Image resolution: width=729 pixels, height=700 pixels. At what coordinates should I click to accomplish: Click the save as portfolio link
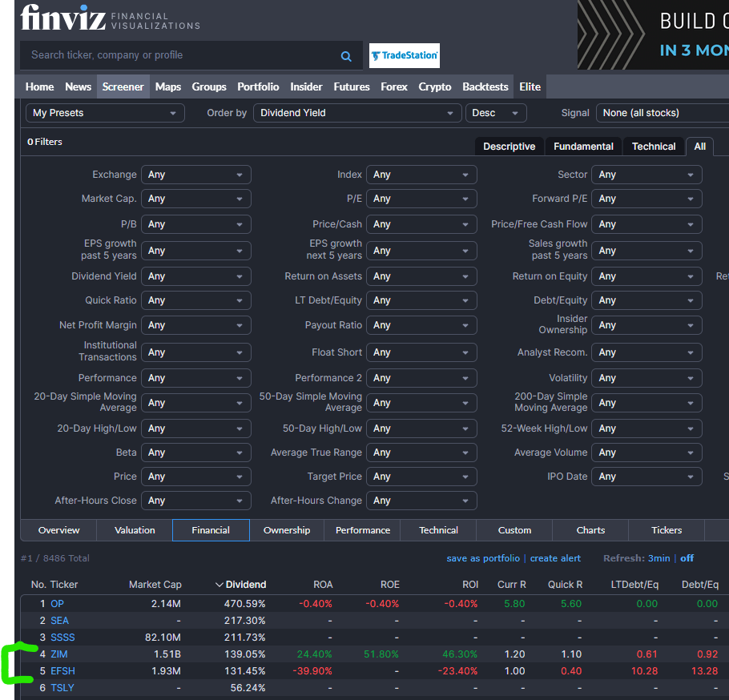pyautogui.click(x=483, y=558)
